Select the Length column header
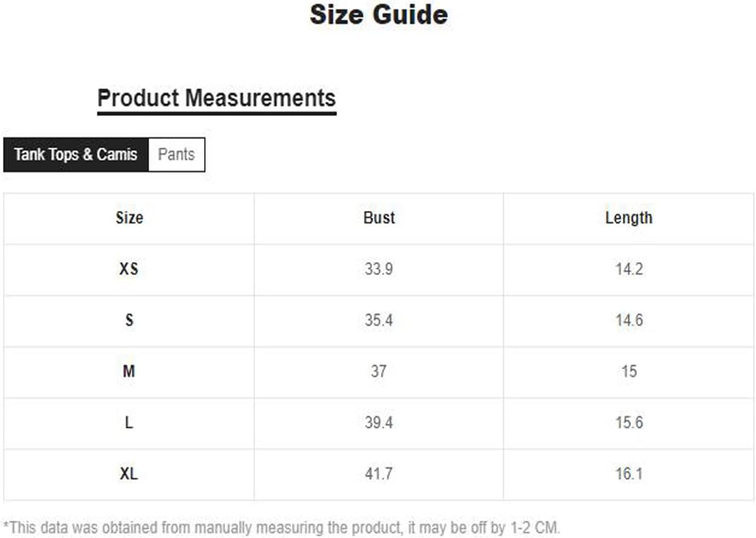The height and width of the screenshot is (538, 756). (x=629, y=218)
